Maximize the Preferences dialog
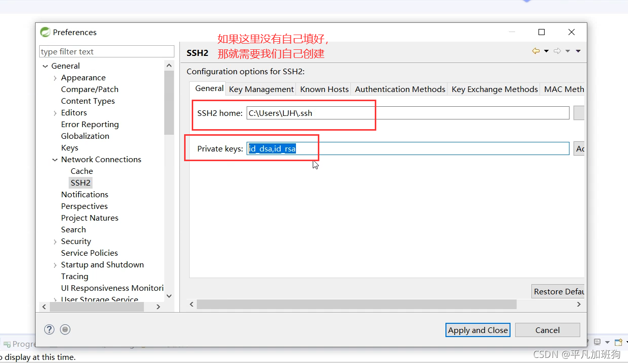The image size is (628, 364). point(542,32)
